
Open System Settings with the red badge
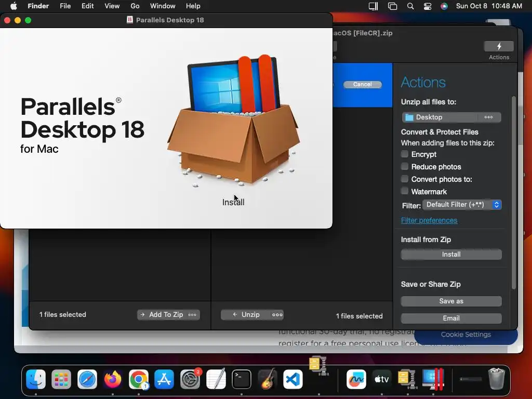tap(190, 379)
